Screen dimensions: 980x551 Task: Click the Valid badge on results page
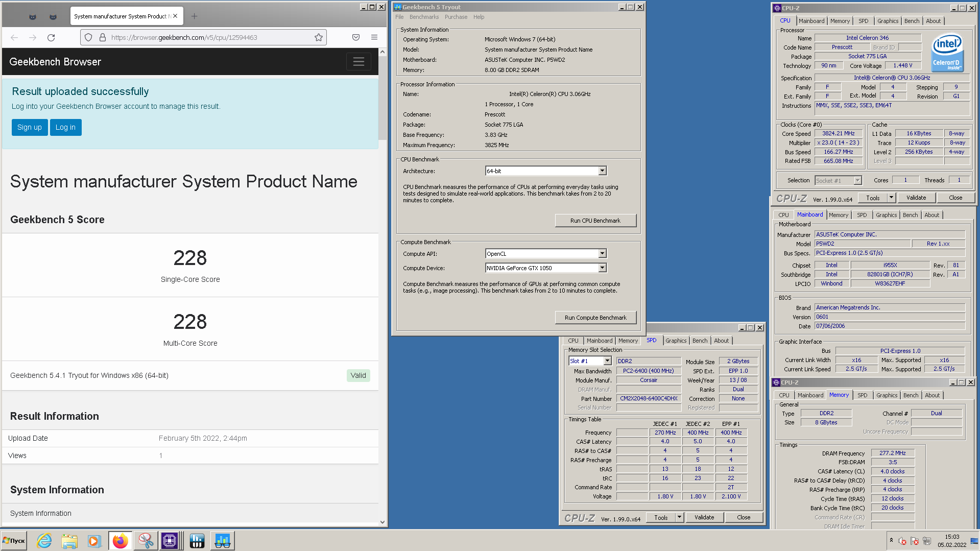358,375
